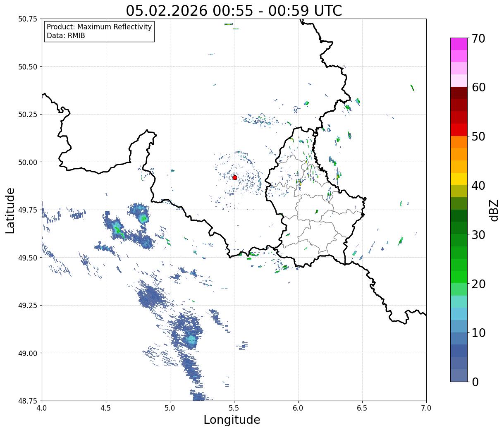Click the bright red colorbar swatch at 50 dBZ
This screenshot has height=430, width=504.
[x=459, y=130]
